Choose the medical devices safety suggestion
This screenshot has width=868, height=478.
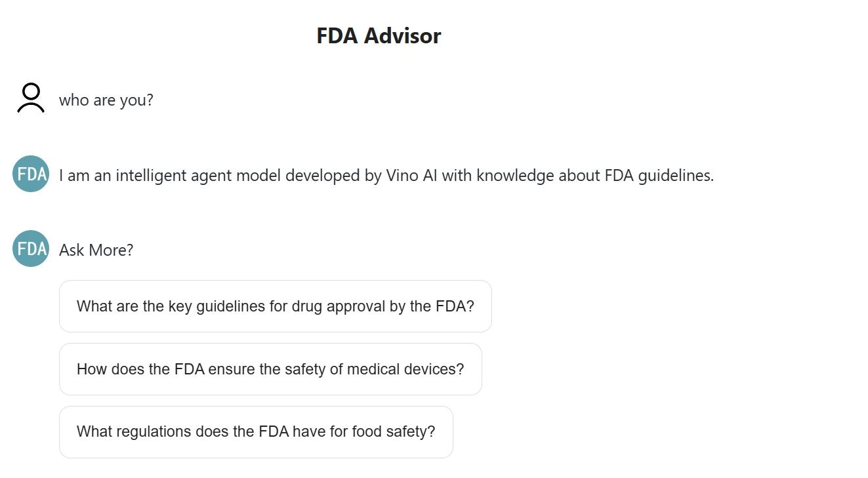point(270,368)
